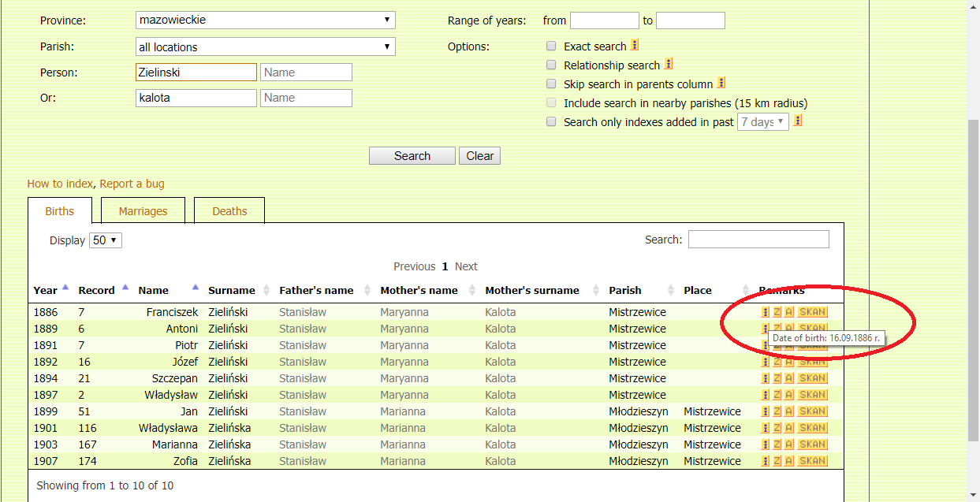980x502 pixels.
Task: Click the Search button
Action: point(412,155)
